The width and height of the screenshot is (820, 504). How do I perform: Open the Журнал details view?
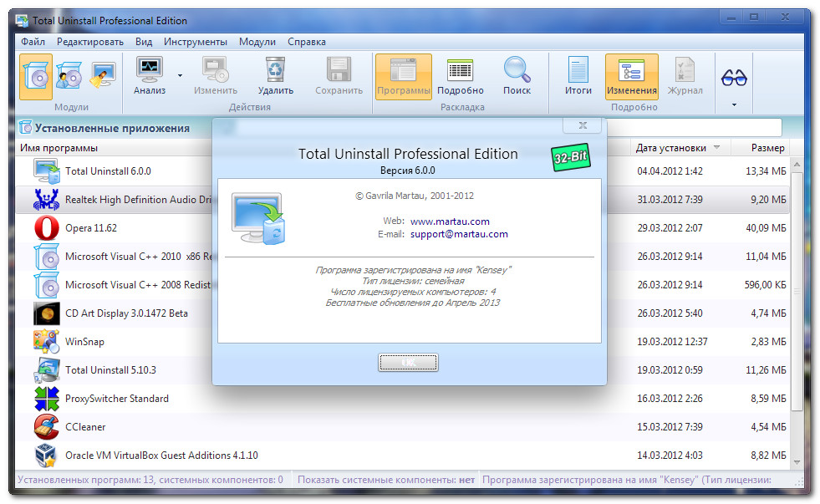tap(685, 76)
